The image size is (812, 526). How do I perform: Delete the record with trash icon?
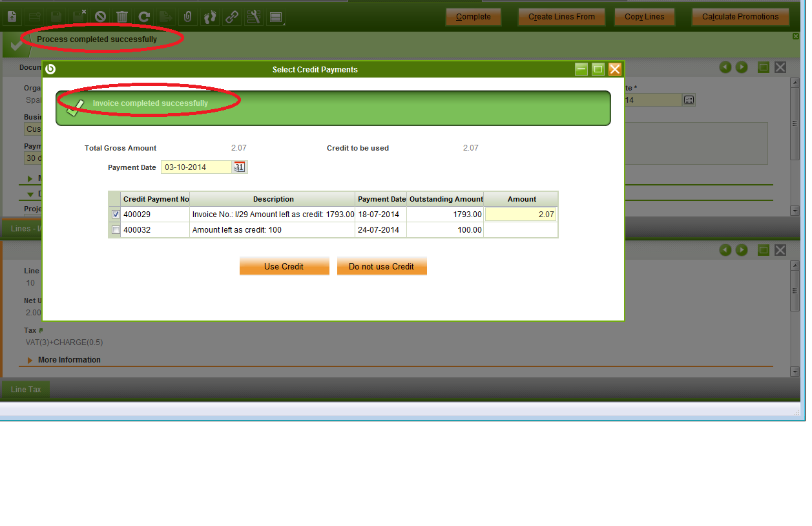(122, 17)
